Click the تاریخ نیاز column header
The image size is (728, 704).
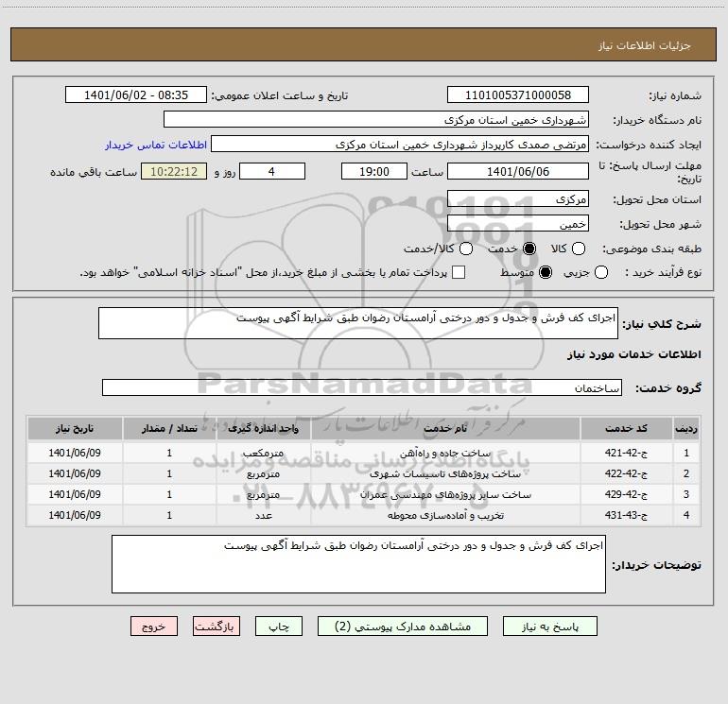[x=75, y=428]
